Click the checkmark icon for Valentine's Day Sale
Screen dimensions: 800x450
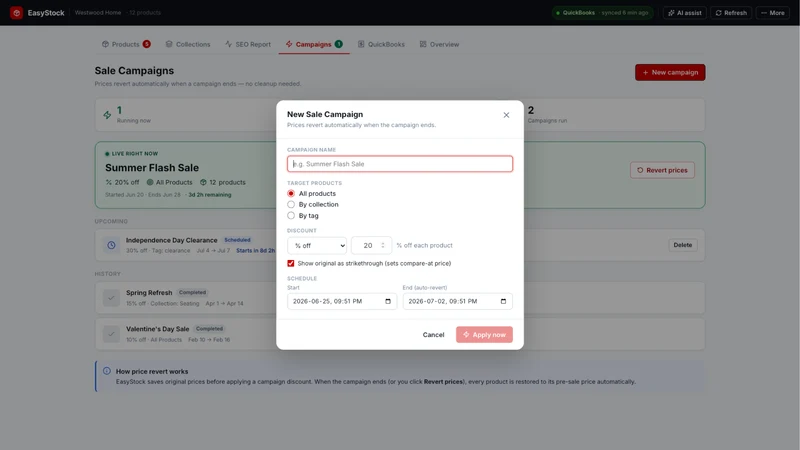111,334
